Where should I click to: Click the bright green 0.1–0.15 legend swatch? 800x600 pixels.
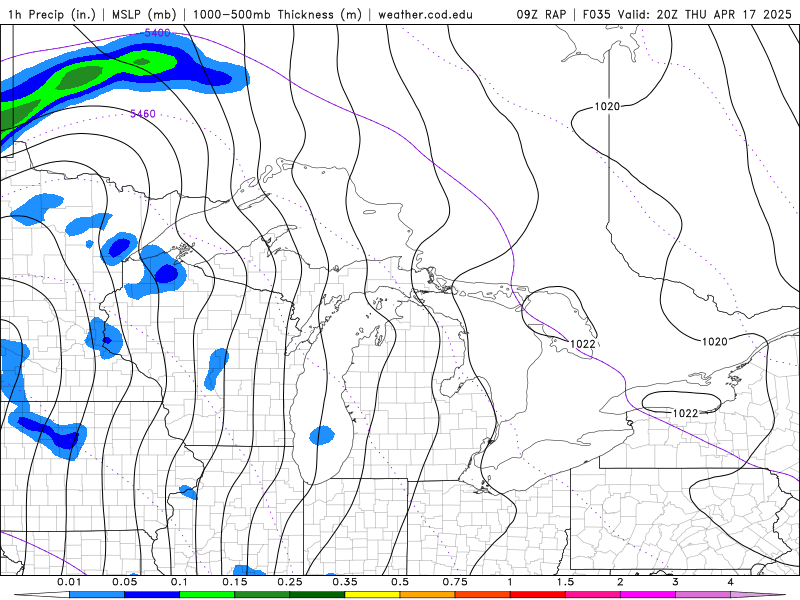[x=207, y=595]
